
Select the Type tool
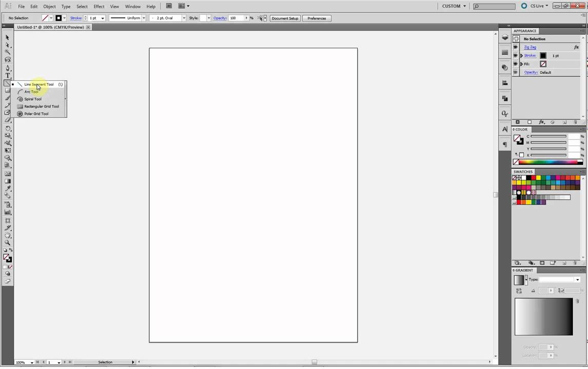(7, 75)
